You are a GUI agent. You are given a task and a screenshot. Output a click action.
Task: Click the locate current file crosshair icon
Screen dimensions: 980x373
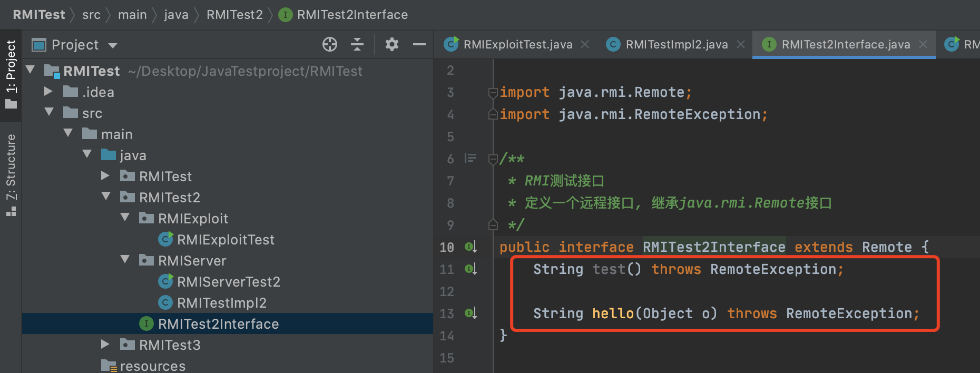point(330,45)
